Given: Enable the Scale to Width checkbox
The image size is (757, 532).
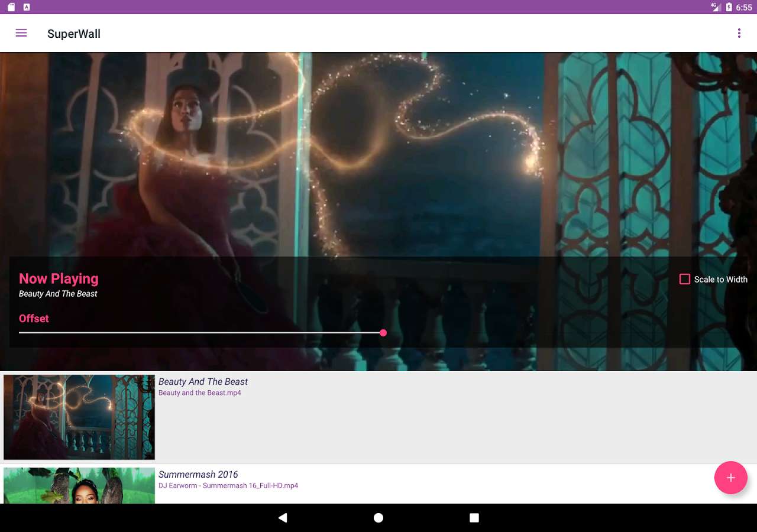Looking at the screenshot, I should (685, 279).
